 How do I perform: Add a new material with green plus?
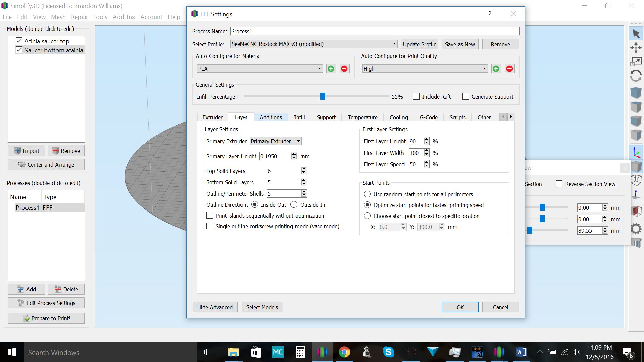(331, 69)
